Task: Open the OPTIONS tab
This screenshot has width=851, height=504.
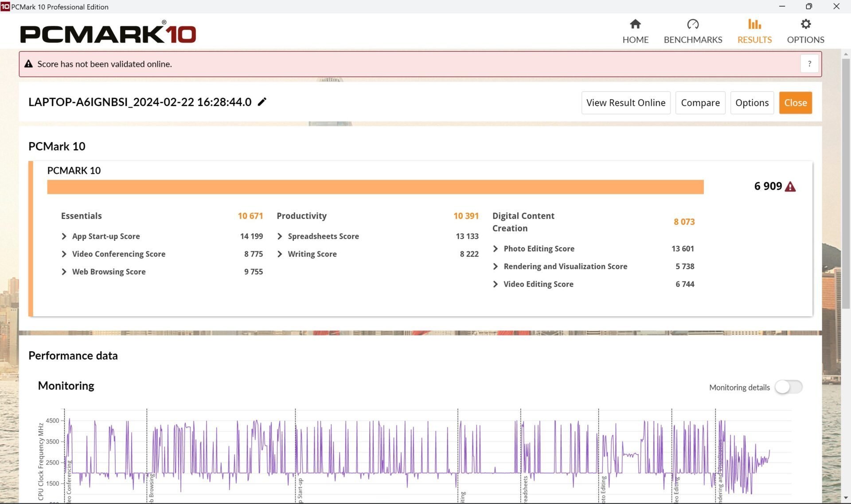Action: 805,31
